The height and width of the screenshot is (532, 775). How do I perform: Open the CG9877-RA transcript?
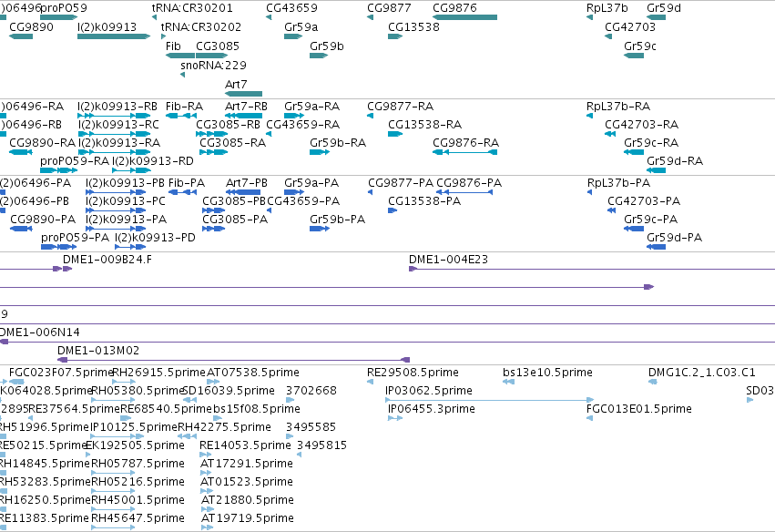371,116
